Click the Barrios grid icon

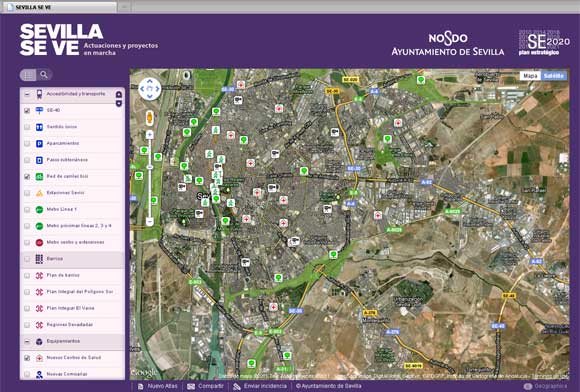click(39, 259)
